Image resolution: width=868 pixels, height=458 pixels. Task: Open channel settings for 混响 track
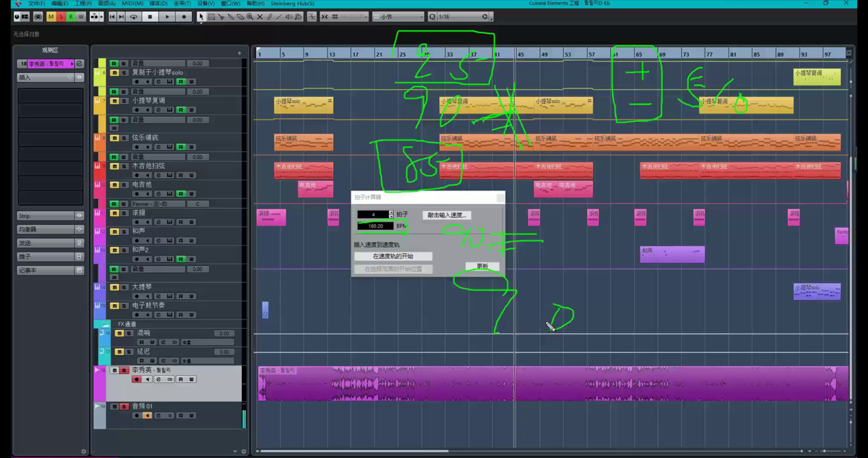coord(163,342)
